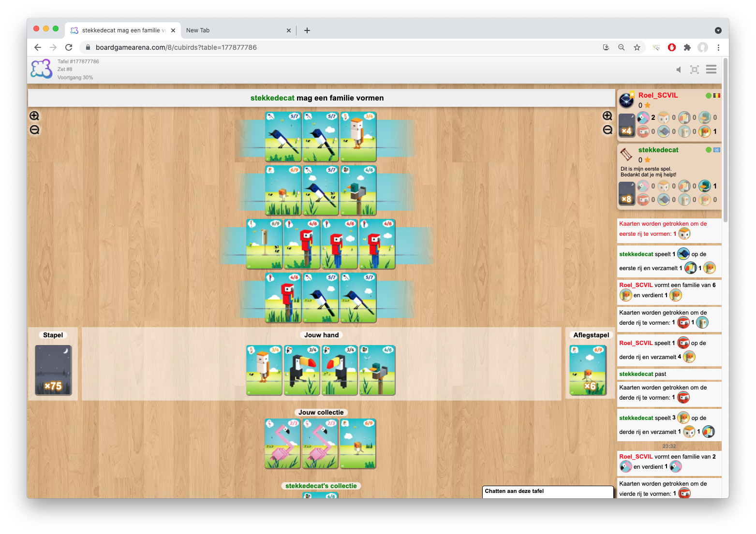Click the Voortgang 30% progress text
Screen dimensions: 756x534
point(75,77)
